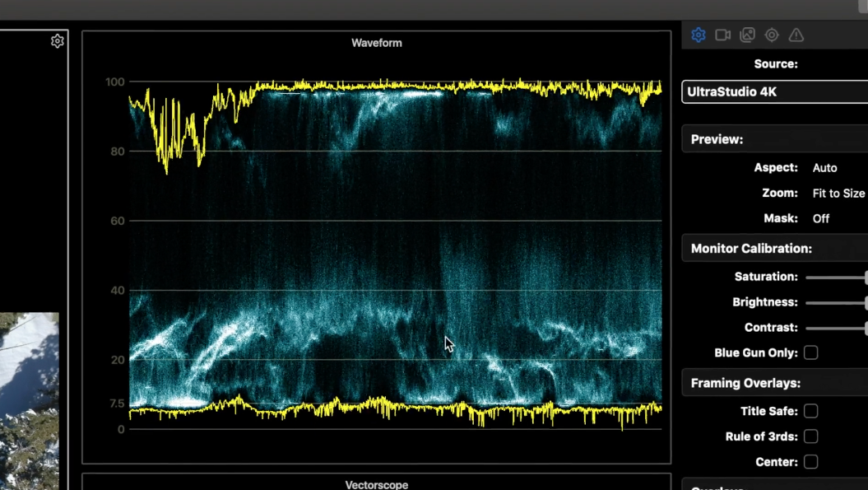Click the Saturation slider track

point(835,278)
